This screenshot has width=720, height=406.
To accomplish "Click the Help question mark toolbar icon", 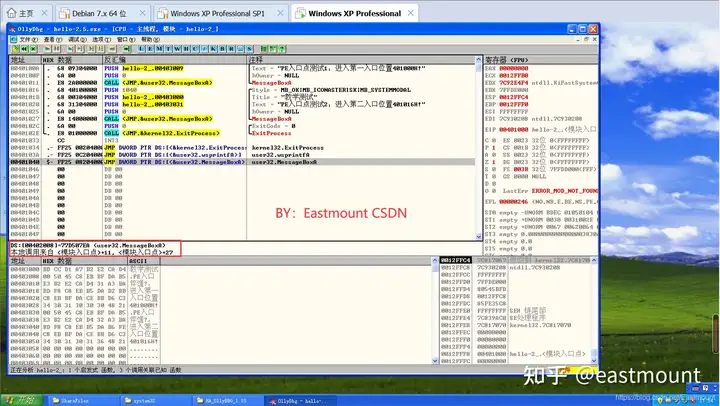I will [281, 49].
